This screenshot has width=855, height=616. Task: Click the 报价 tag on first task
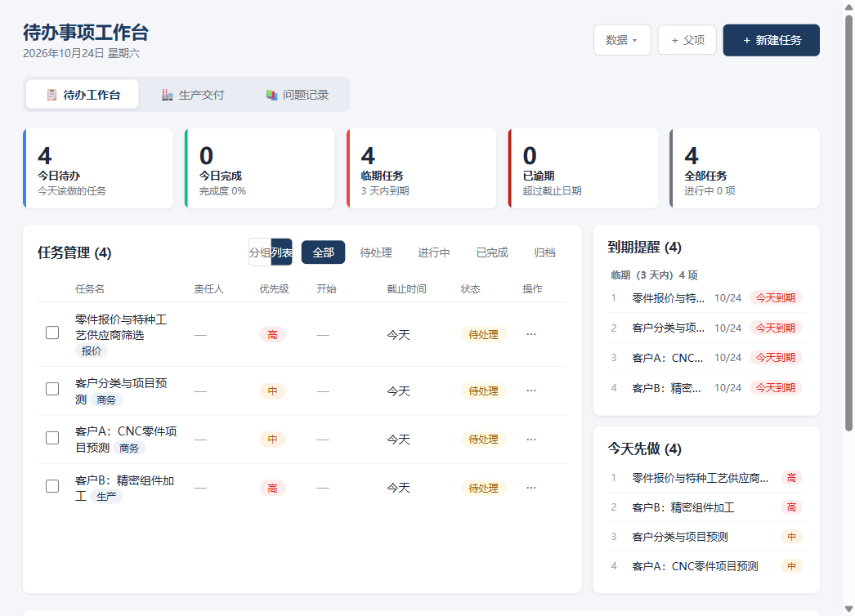(92, 351)
